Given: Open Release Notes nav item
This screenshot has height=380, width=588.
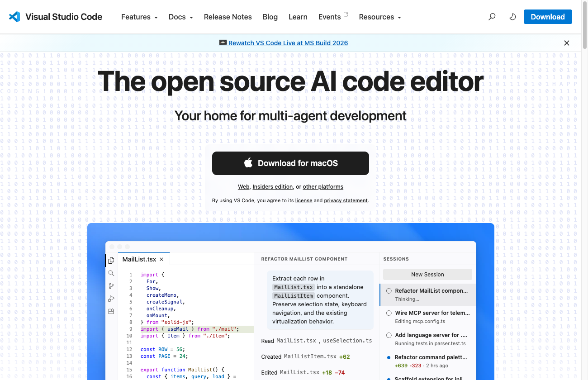Looking at the screenshot, I should [228, 17].
